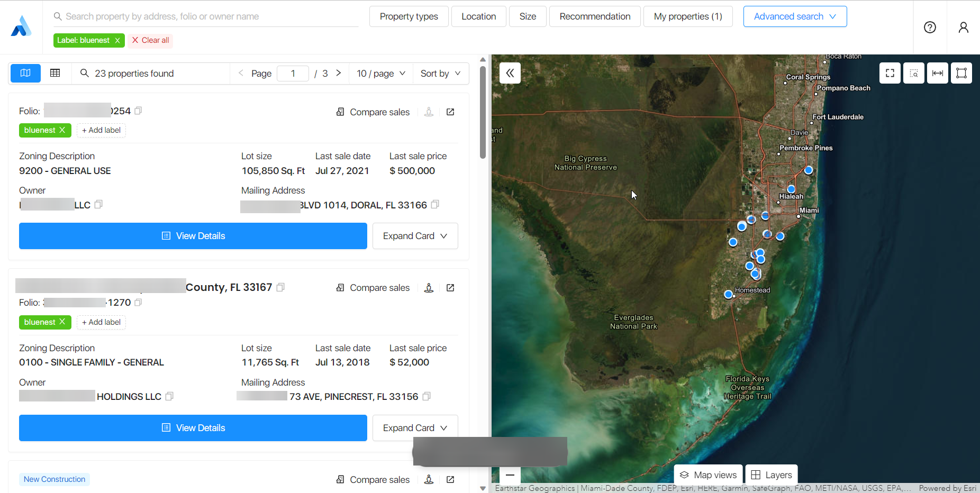View Details for folio ending 254
Image resolution: width=980 pixels, height=493 pixels.
coord(193,236)
